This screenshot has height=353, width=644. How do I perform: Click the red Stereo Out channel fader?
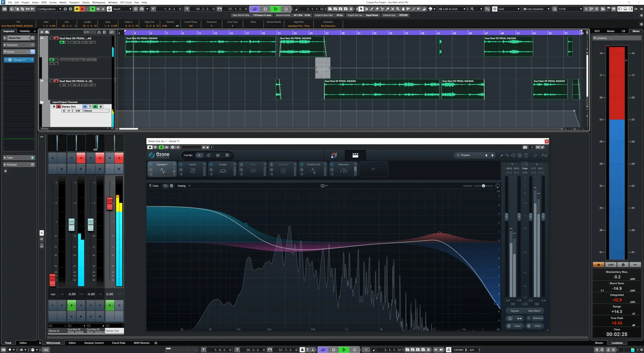point(110,203)
